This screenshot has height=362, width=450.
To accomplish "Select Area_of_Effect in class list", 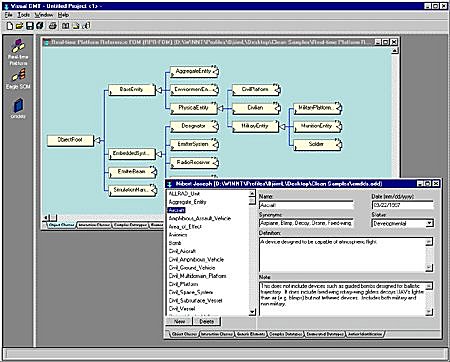I will pyautogui.click(x=185, y=227).
